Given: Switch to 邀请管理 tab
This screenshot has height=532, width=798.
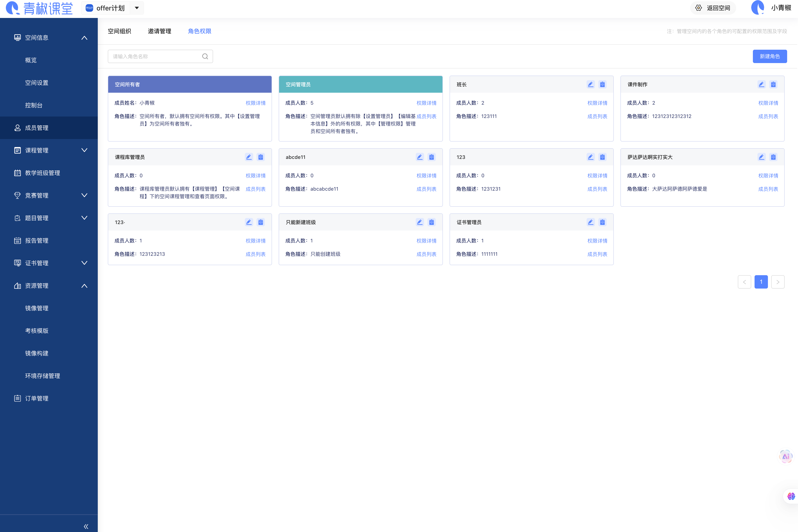Looking at the screenshot, I should pyautogui.click(x=159, y=31).
